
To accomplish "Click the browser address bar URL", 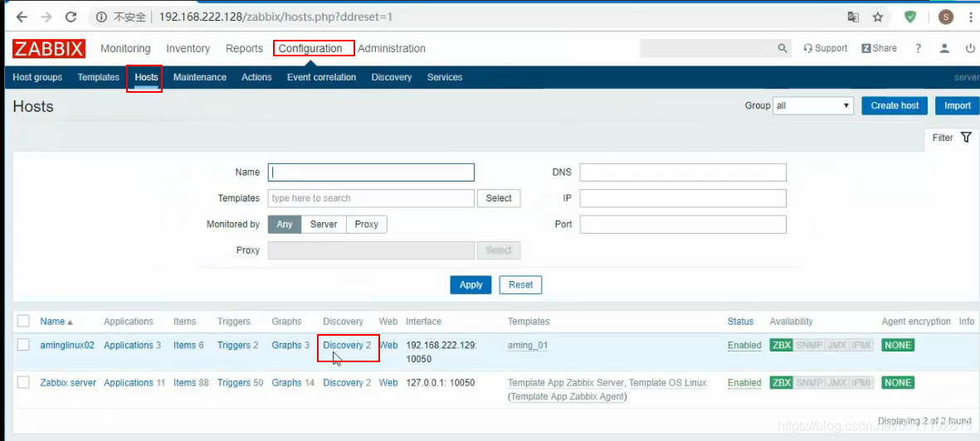I will coord(275,17).
